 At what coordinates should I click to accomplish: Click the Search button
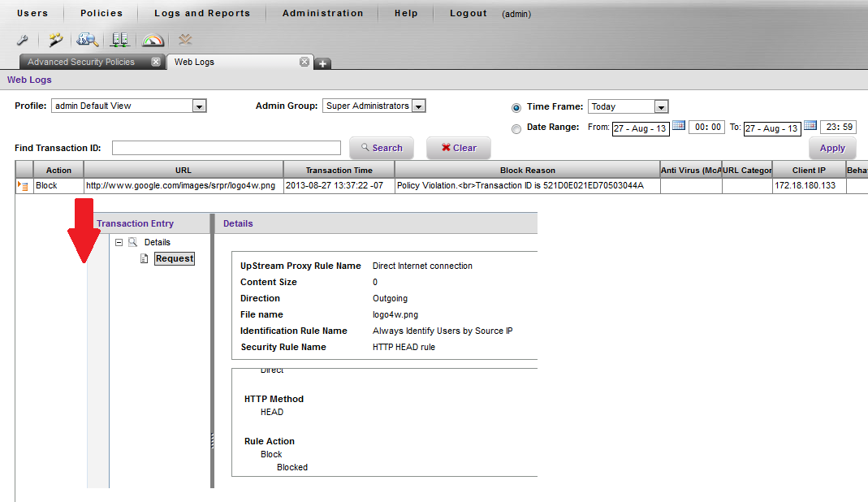(x=381, y=148)
